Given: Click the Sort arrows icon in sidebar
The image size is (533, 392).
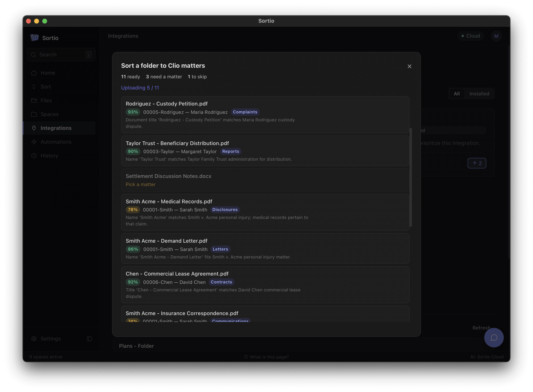Looking at the screenshot, I should pyautogui.click(x=34, y=87).
